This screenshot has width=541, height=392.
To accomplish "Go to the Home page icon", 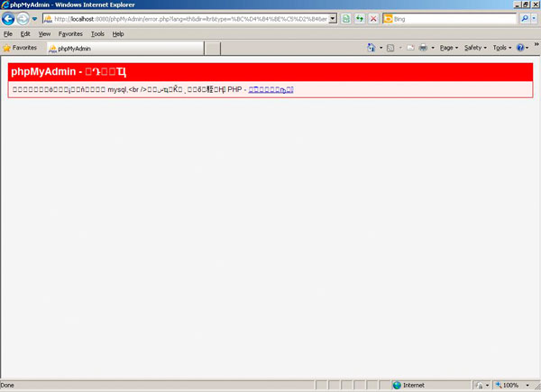I will pyautogui.click(x=371, y=48).
